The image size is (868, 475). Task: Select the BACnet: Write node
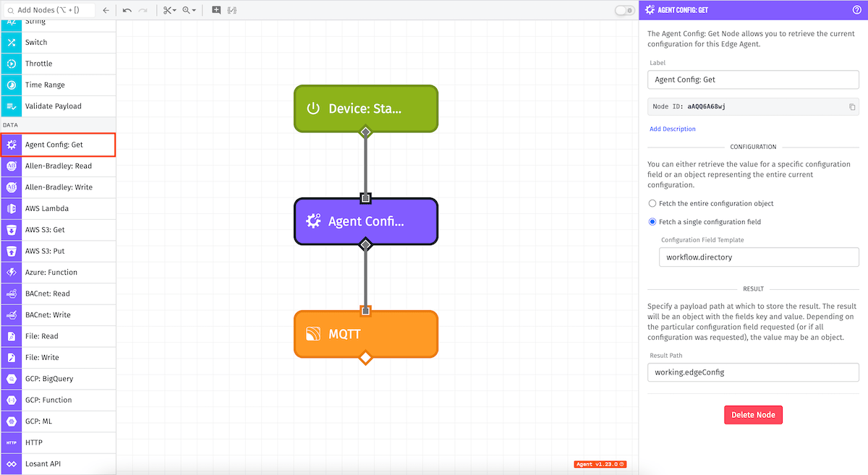[58, 315]
